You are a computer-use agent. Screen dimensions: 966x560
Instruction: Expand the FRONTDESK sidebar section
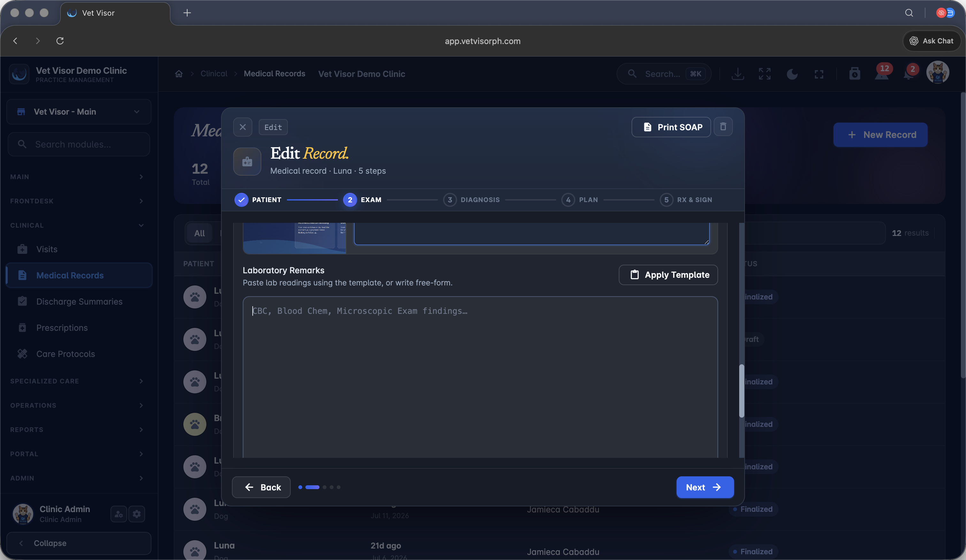coord(77,201)
